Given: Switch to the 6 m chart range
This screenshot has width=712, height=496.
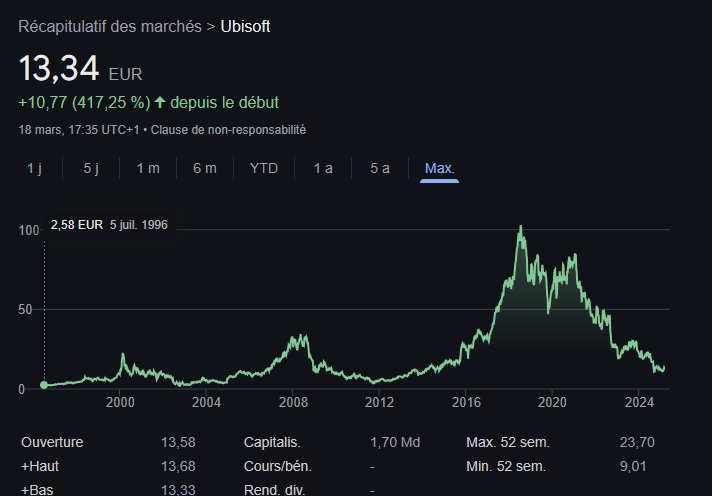Looking at the screenshot, I should [x=205, y=168].
